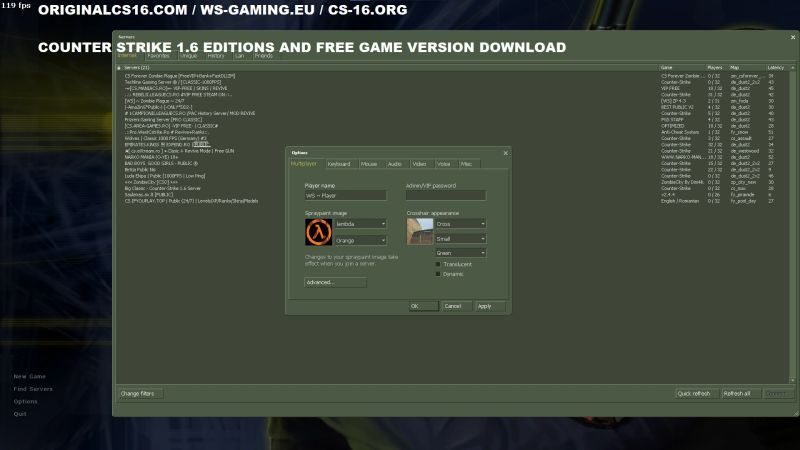Open the History server tab
Image resolution: width=800 pixels, height=450 pixels.
[216, 56]
